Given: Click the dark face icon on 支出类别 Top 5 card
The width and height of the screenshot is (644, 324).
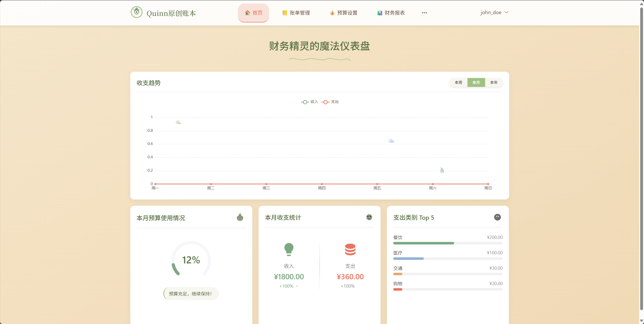Looking at the screenshot, I should [x=497, y=217].
